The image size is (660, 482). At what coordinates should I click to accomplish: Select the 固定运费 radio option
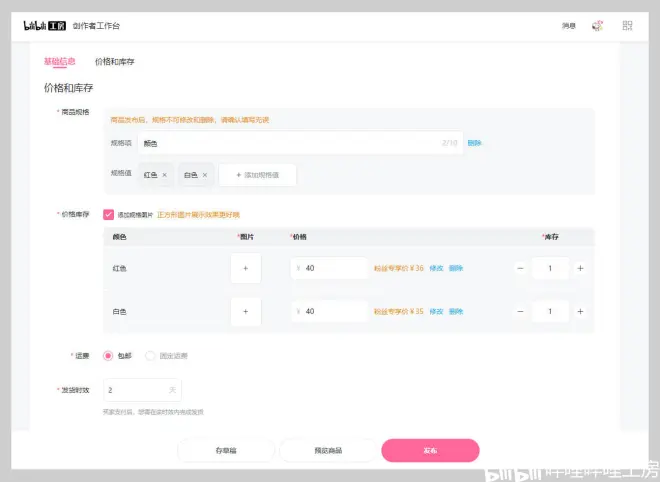pos(150,355)
